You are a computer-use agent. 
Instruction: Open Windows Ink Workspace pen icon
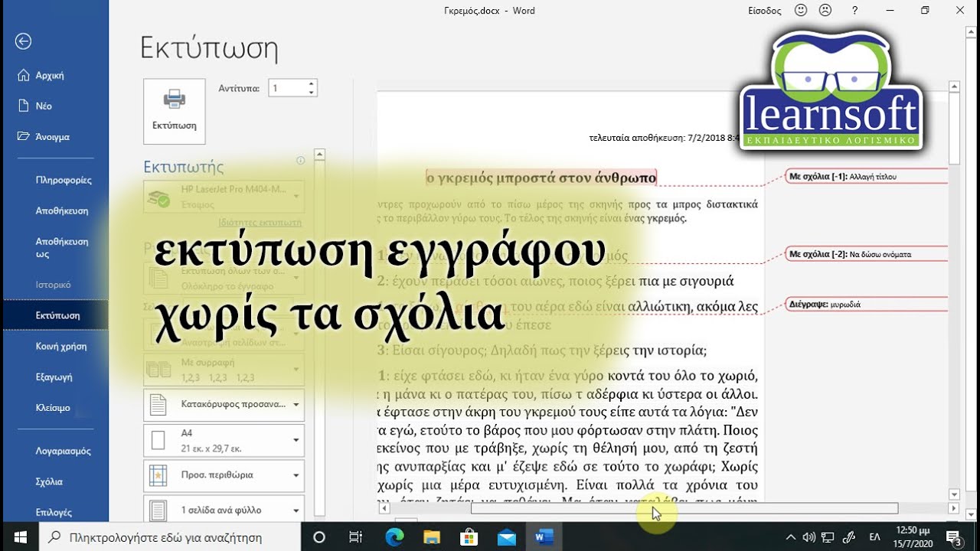click(848, 537)
